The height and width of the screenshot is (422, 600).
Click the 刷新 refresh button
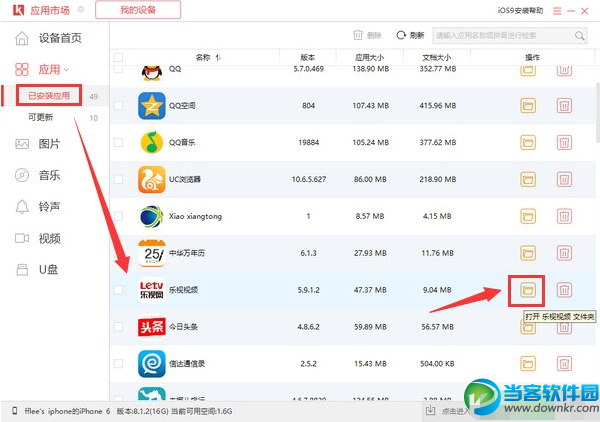[411, 36]
